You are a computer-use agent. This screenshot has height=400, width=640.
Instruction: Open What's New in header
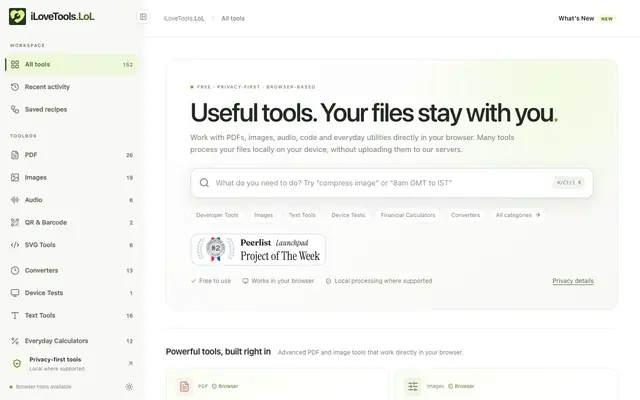coord(576,18)
